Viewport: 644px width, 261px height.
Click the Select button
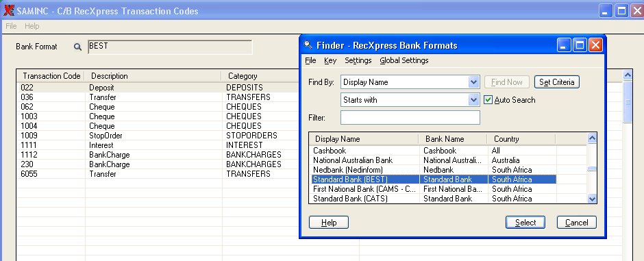tap(525, 223)
